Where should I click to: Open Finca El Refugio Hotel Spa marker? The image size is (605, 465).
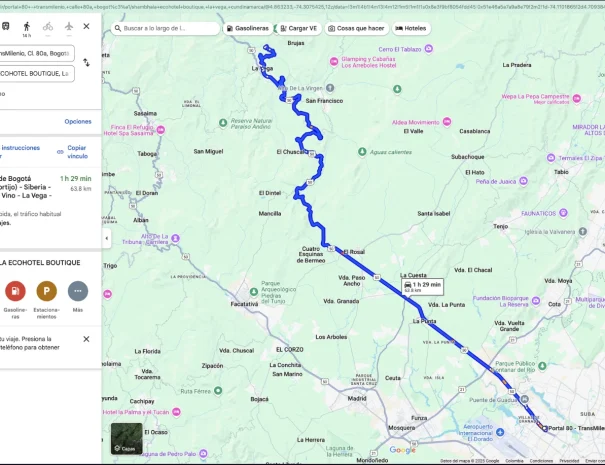[x=161, y=130]
